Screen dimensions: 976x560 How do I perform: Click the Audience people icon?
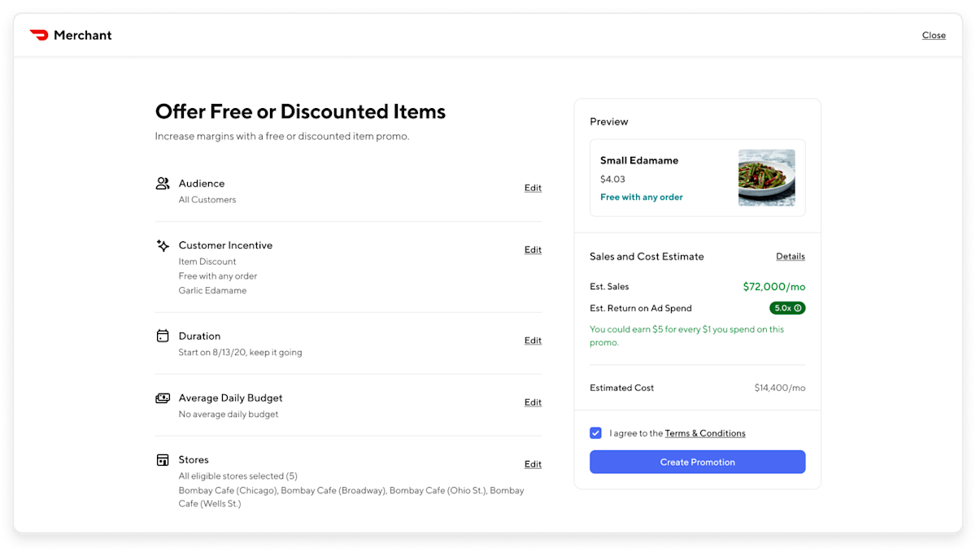coord(163,184)
